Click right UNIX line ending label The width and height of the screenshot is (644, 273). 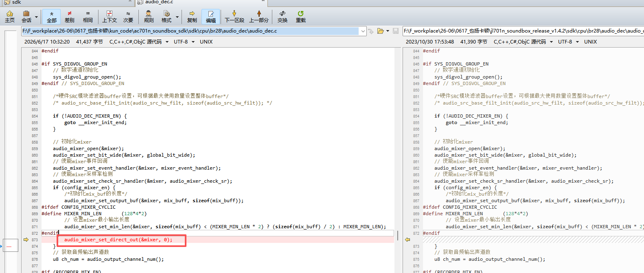591,42
